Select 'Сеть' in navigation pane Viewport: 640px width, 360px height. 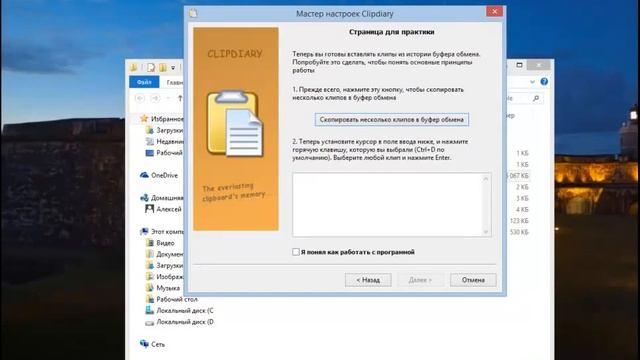pos(158,344)
